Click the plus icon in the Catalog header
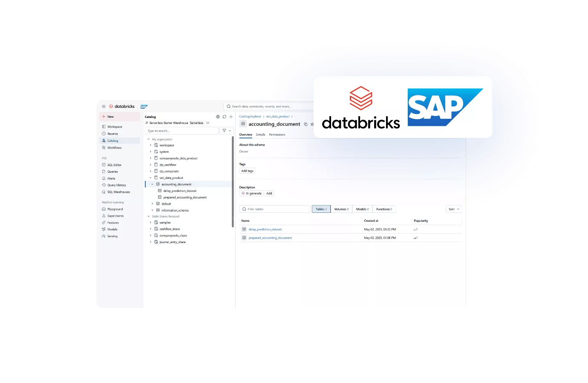Image resolution: width=588 pixels, height=383 pixels. click(x=231, y=117)
